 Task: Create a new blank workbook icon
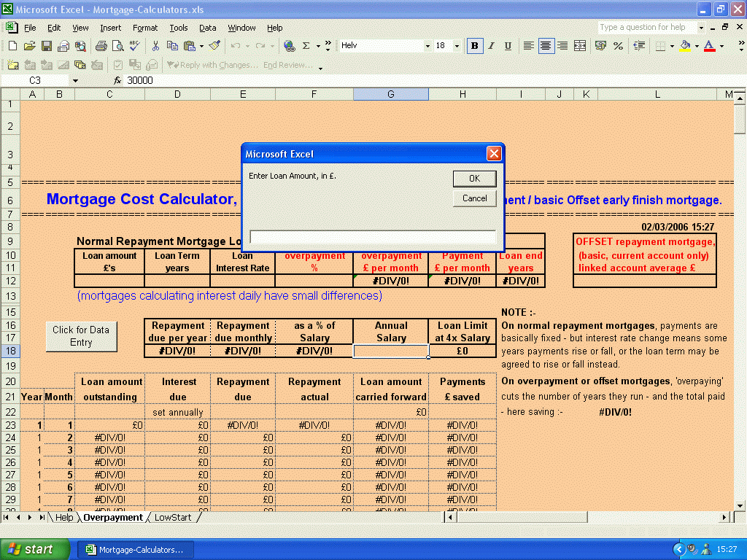(13, 46)
